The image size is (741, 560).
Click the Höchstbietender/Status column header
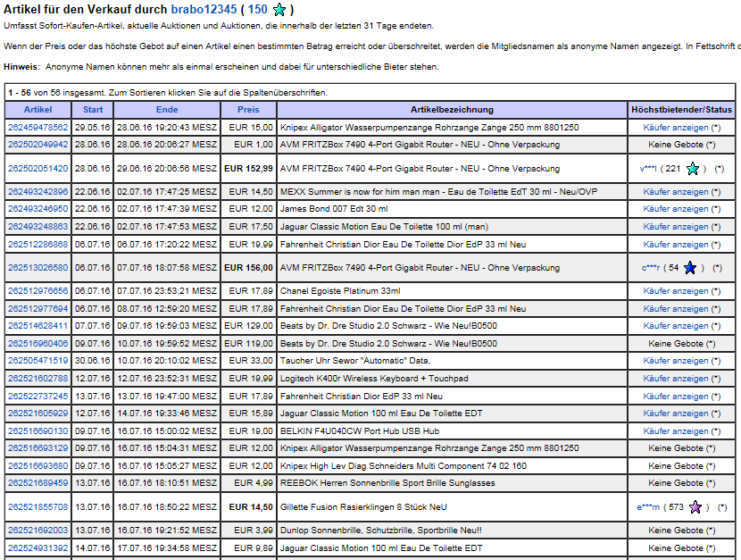pos(681,110)
